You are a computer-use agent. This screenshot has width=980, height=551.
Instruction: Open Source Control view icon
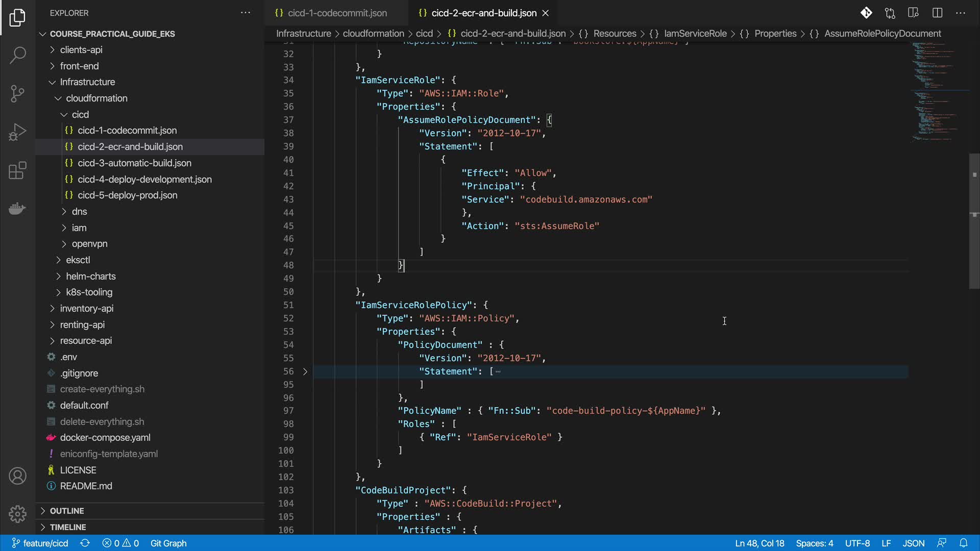click(x=17, y=93)
